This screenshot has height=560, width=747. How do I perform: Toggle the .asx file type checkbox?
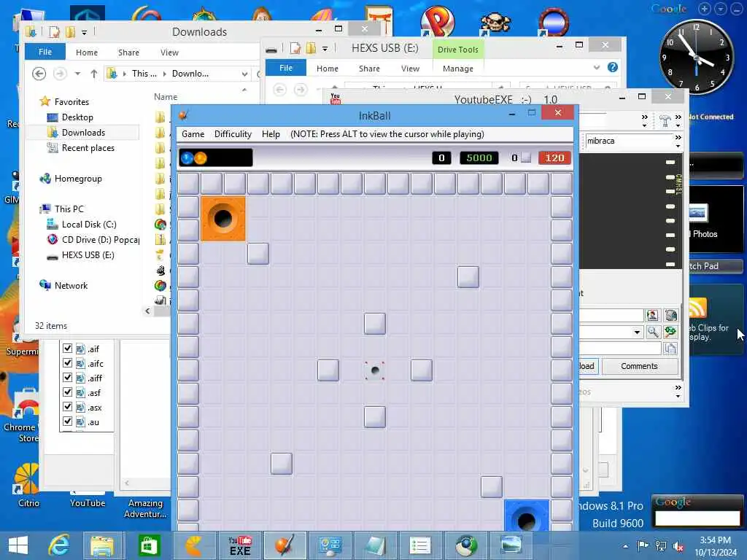tap(67, 407)
